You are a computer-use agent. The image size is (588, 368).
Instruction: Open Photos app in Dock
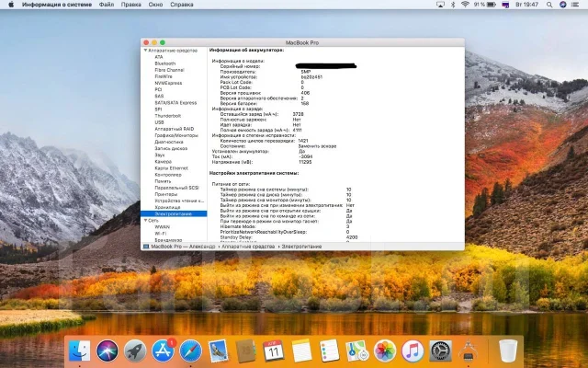pyautogui.click(x=385, y=351)
